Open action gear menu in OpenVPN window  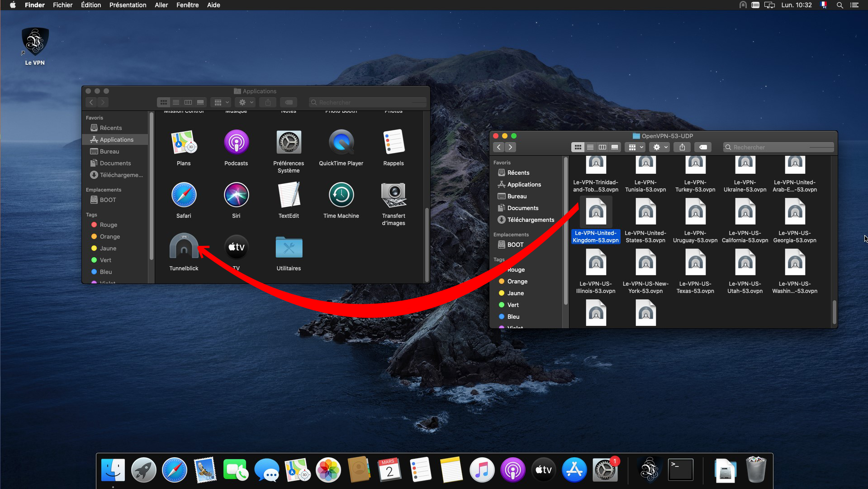coord(659,147)
